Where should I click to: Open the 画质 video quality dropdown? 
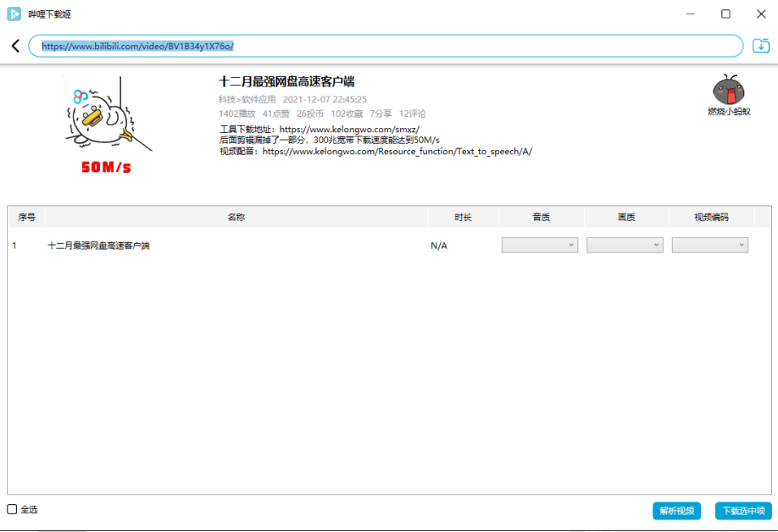[625, 245]
